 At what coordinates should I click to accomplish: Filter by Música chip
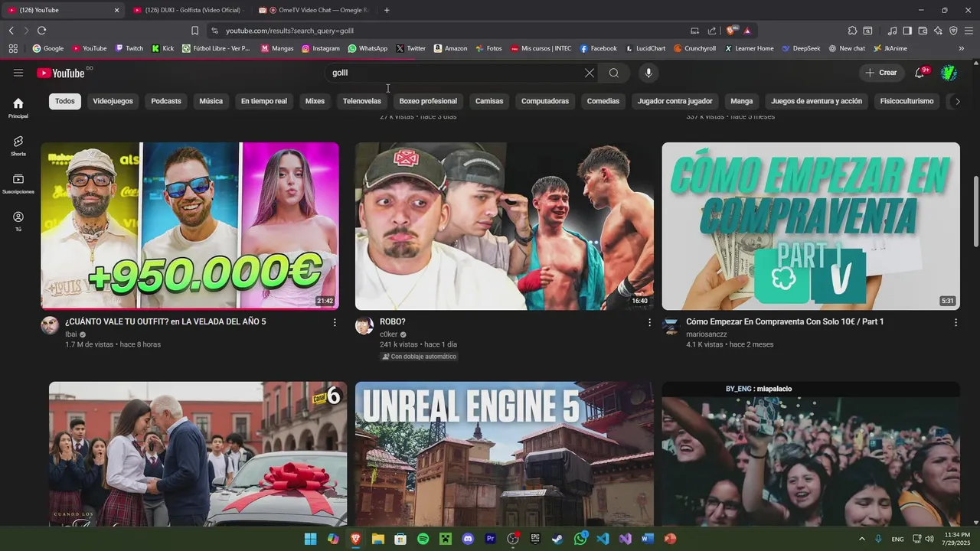point(211,101)
